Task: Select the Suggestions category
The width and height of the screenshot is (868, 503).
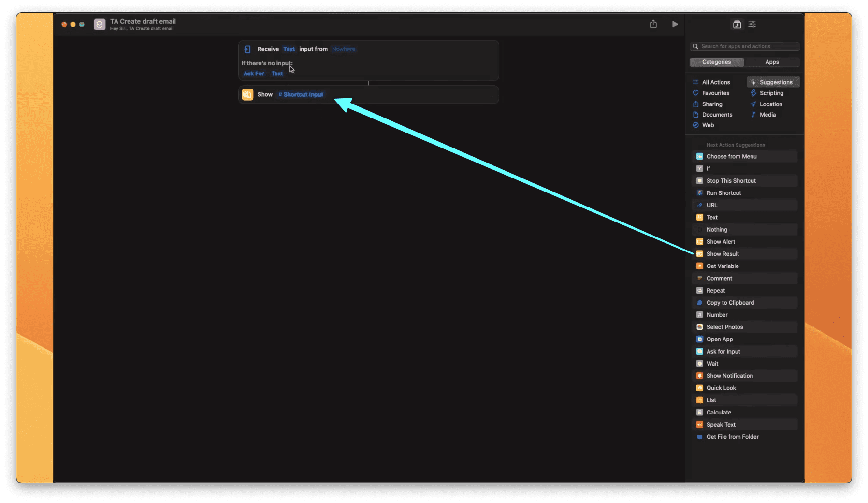Action: click(x=775, y=83)
